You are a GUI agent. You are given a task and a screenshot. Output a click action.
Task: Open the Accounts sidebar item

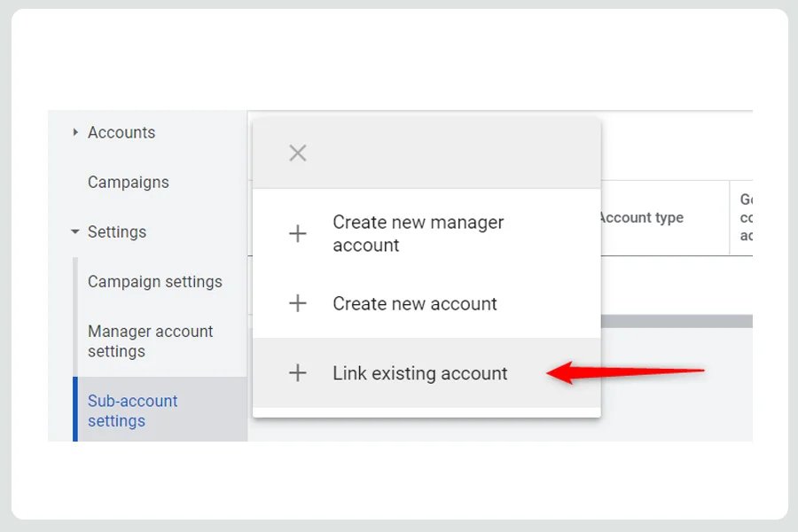click(x=121, y=132)
